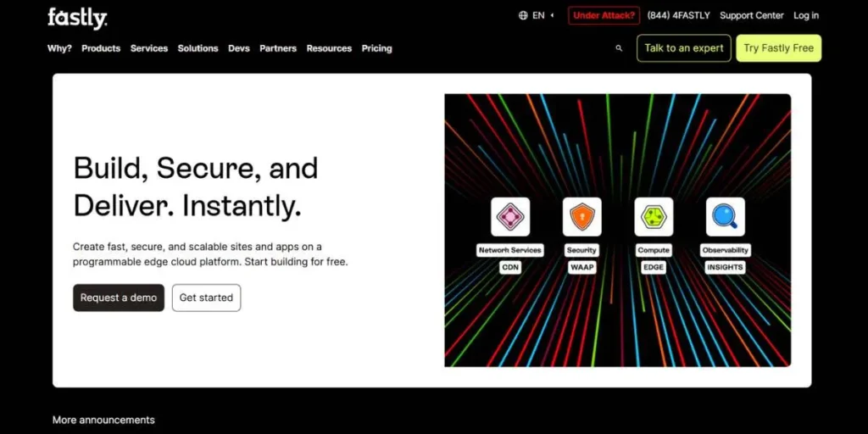This screenshot has height=434, width=868.
Task: Click the WAAP label under Security
Action: click(581, 267)
